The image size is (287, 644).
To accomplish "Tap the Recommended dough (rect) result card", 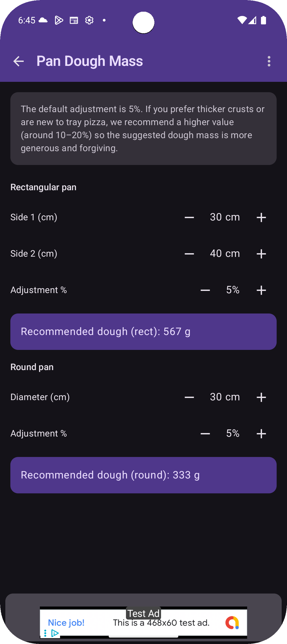I will point(143,332).
